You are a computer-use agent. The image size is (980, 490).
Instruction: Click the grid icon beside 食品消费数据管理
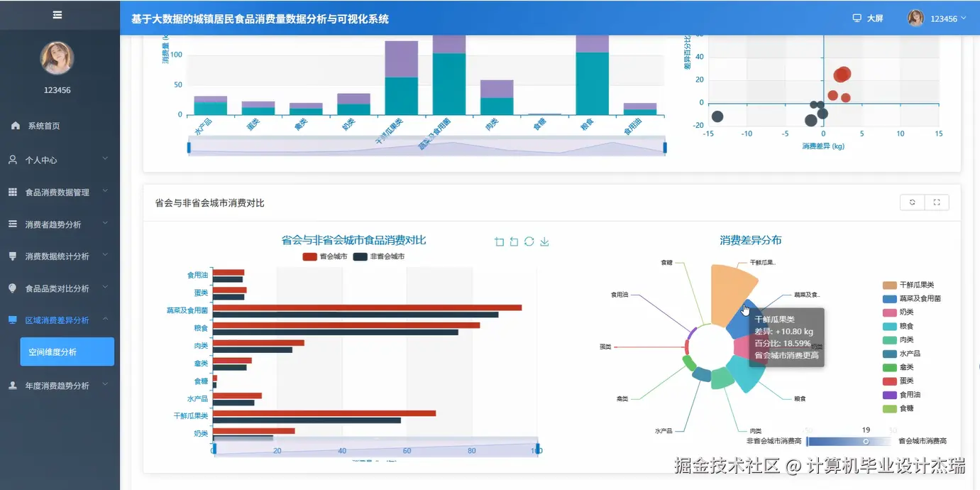click(x=13, y=192)
